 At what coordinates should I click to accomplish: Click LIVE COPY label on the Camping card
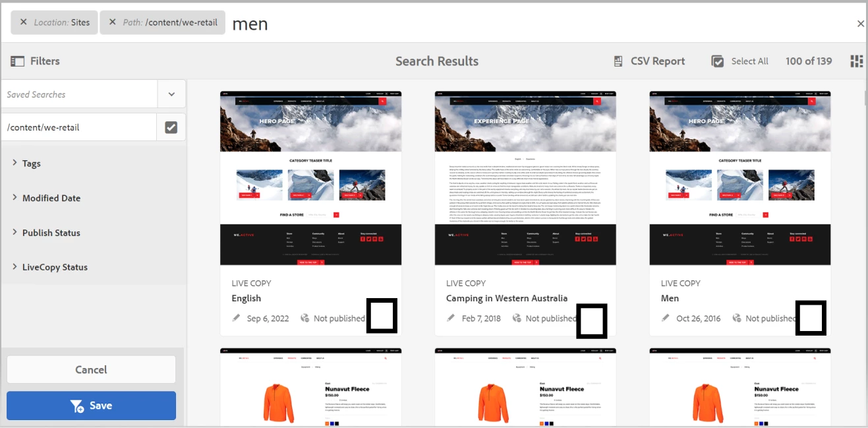pyautogui.click(x=466, y=283)
